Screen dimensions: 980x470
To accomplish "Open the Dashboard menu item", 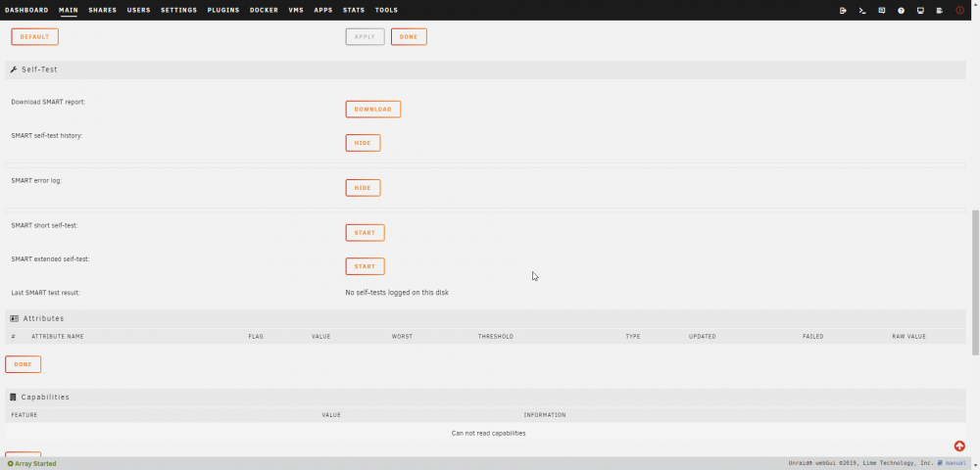I will [26, 10].
